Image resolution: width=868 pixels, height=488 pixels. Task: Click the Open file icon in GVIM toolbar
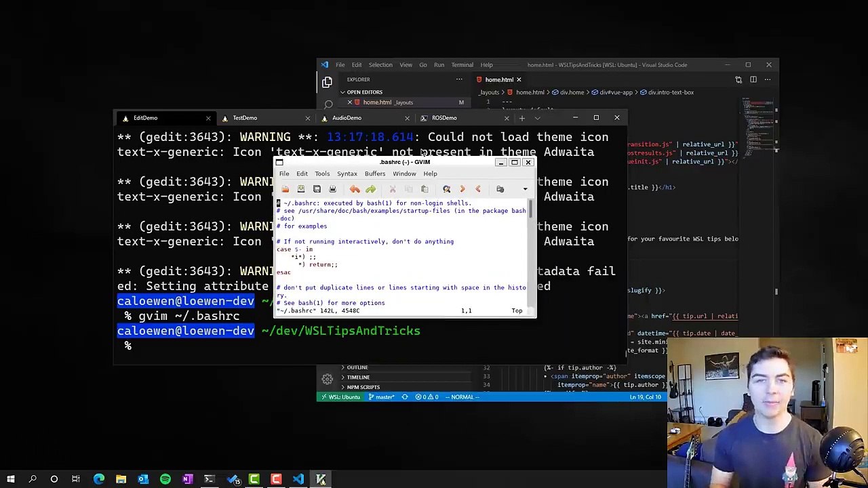(285, 189)
